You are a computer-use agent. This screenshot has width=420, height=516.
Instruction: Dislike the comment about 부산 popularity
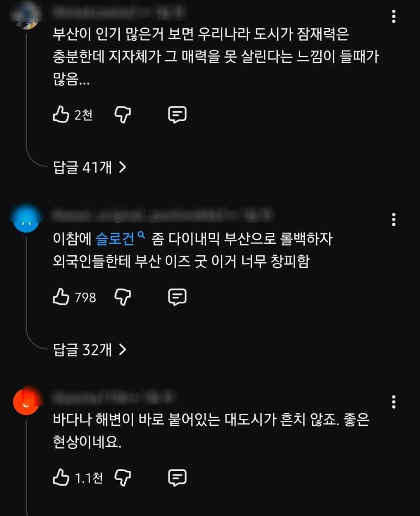[123, 115]
